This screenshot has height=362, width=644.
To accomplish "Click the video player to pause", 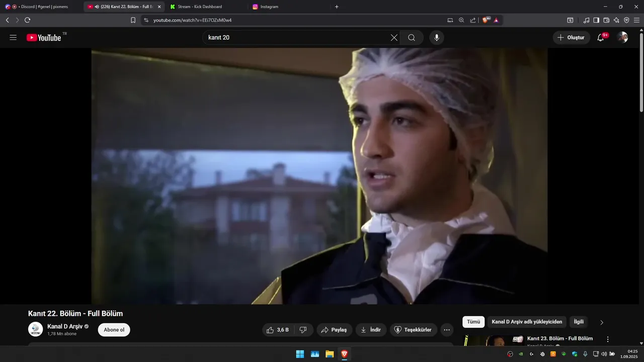I will point(319,176).
